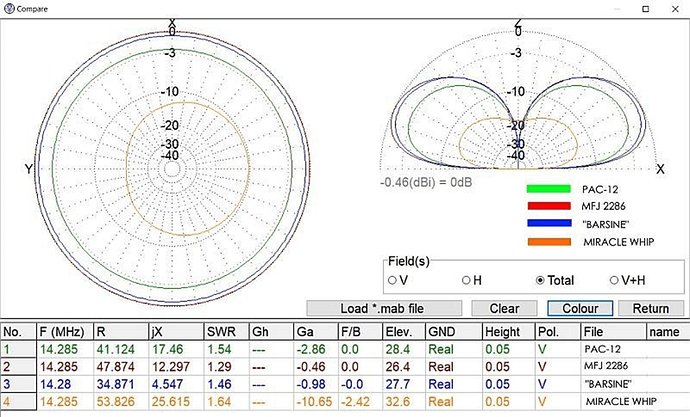Click the SWR value 1.54

(x=219, y=349)
